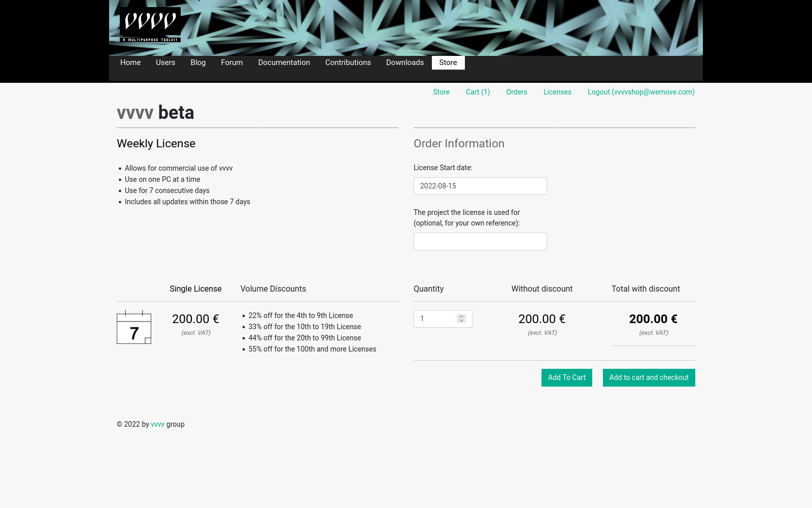Screen dimensions: 812x508
Task: Click the Store sub-navigation link
Action: coord(441,92)
